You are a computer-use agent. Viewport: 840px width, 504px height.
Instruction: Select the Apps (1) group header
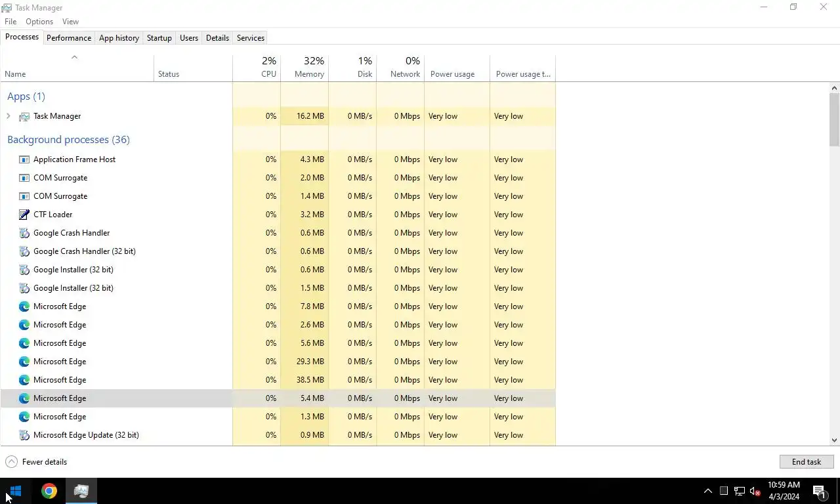[x=26, y=96]
